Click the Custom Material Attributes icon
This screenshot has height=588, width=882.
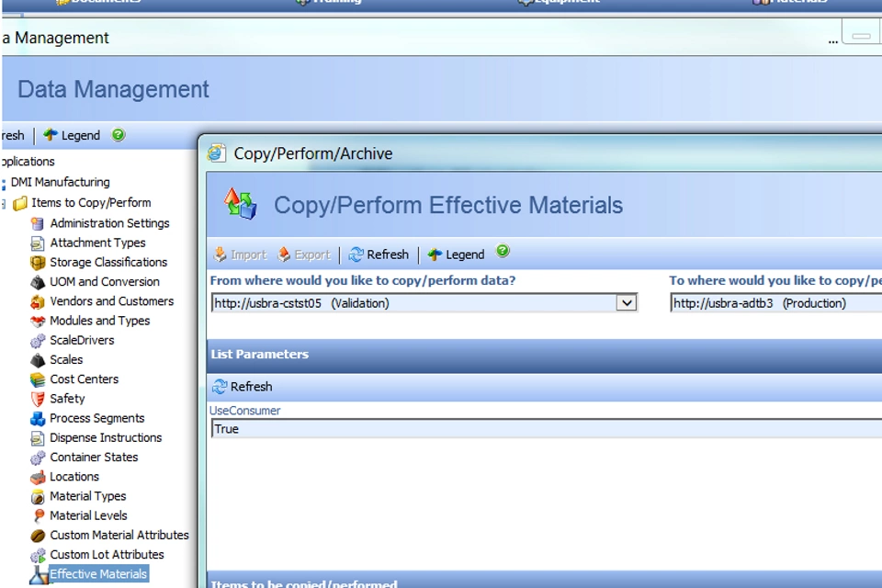[x=38, y=536]
